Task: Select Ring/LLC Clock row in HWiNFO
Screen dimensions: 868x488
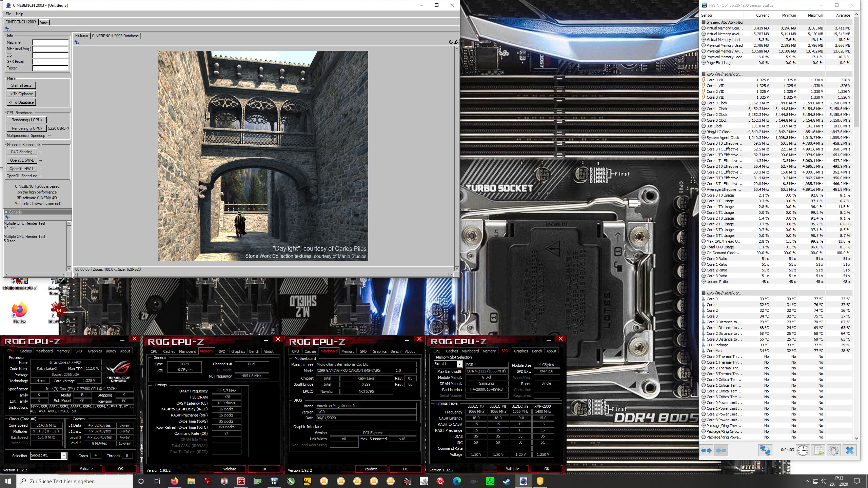Action: coord(776,132)
